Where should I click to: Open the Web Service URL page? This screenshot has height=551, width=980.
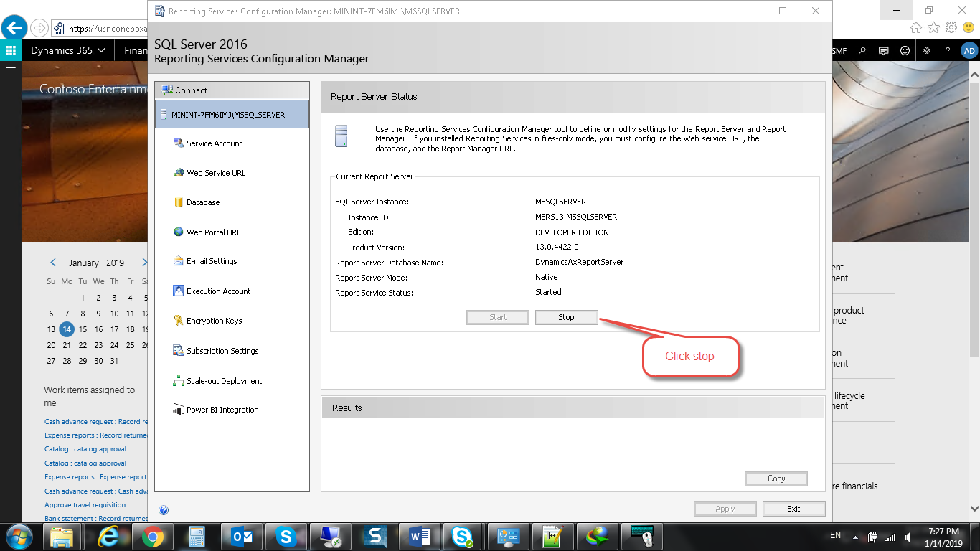click(209, 173)
